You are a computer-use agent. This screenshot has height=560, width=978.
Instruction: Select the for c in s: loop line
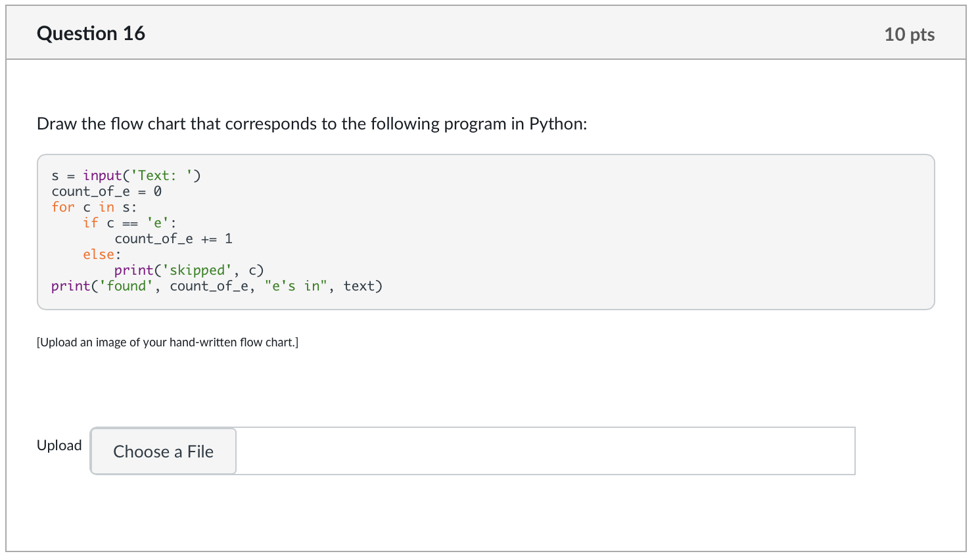93,206
